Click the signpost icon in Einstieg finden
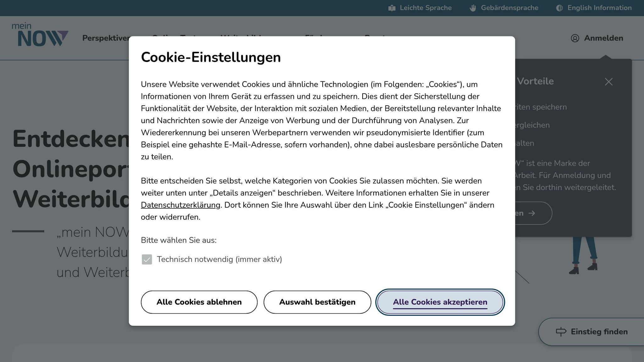 tap(561, 332)
